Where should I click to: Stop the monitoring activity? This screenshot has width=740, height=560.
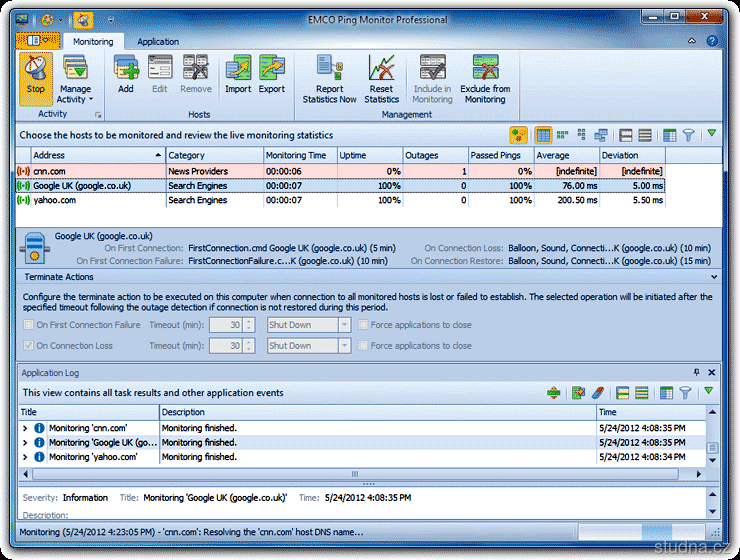tap(35, 77)
